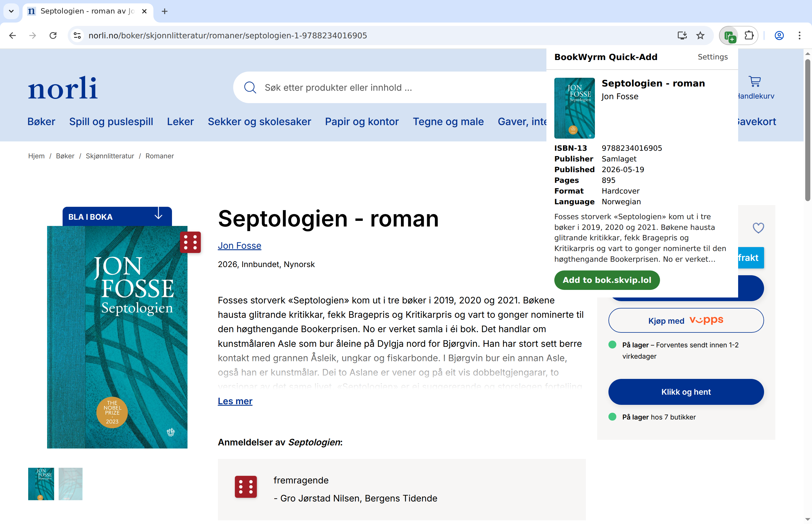Image resolution: width=812 pixels, height=524 pixels.
Task: Click the published date 2026-05-19
Action: point(623,169)
